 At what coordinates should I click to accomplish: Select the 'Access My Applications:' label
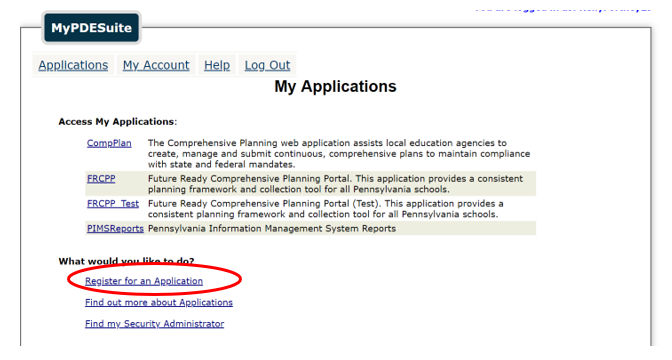[x=118, y=122]
